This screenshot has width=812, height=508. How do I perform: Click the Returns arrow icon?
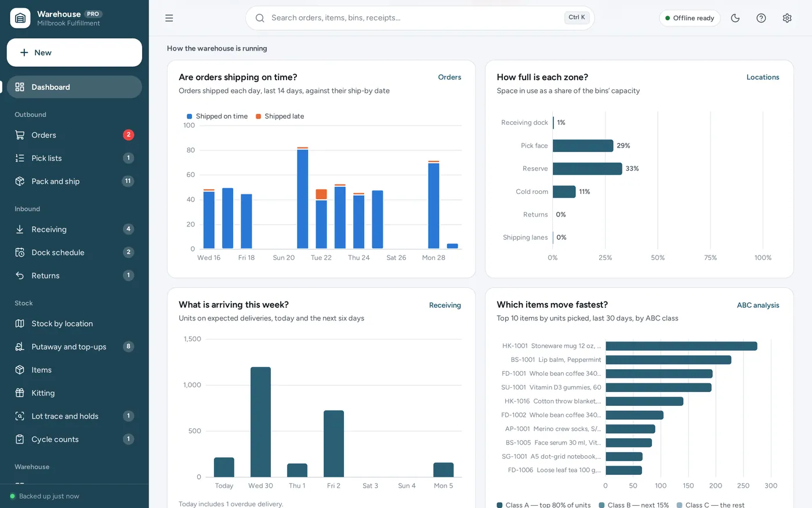click(x=20, y=276)
